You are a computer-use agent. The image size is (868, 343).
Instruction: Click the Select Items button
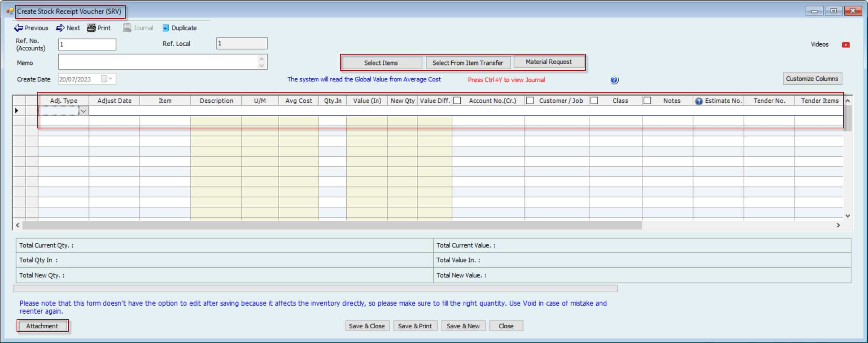click(381, 63)
